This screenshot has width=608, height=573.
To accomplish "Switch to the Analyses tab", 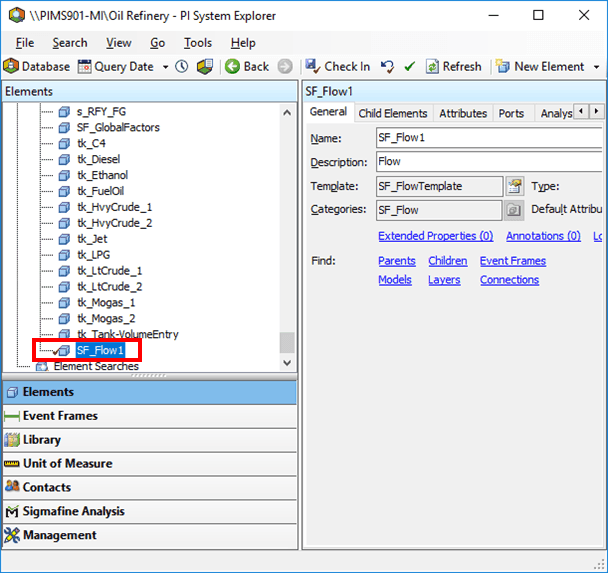I will (x=555, y=113).
